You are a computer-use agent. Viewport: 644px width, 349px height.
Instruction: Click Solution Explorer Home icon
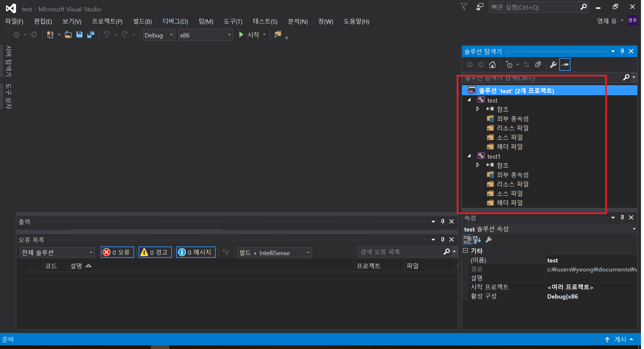492,65
